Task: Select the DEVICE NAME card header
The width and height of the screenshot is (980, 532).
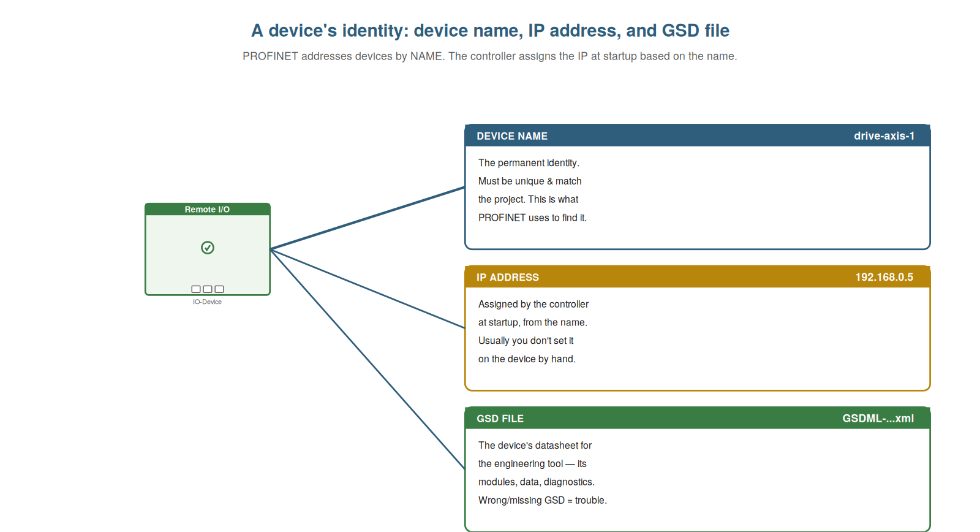Action: click(698, 135)
